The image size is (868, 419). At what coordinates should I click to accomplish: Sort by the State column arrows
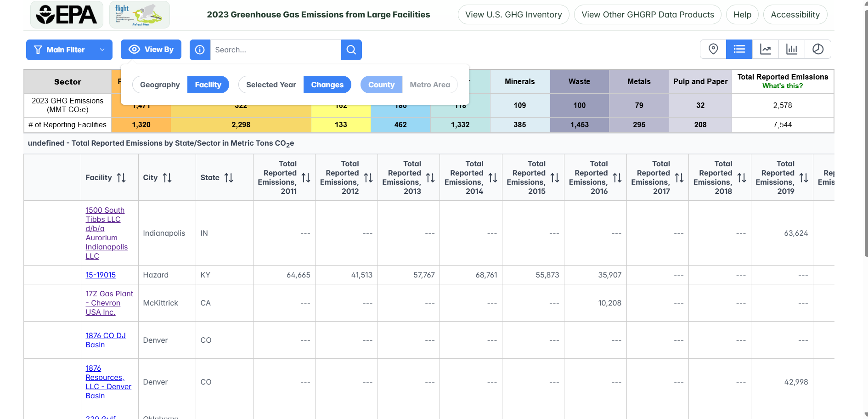(x=229, y=178)
